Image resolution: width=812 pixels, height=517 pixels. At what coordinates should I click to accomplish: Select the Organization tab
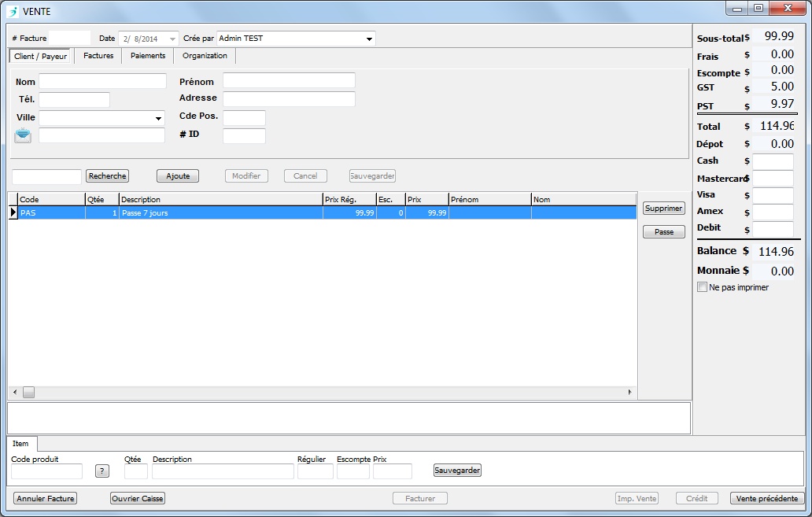pyautogui.click(x=205, y=56)
